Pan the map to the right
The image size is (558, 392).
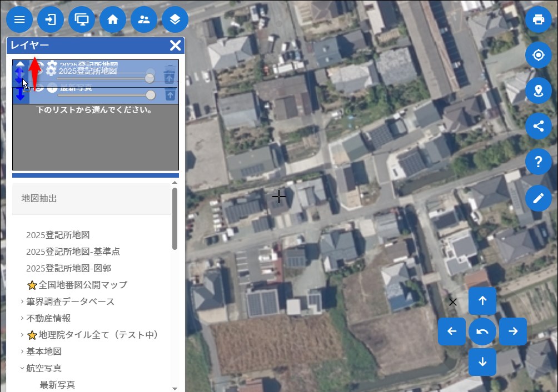(x=512, y=331)
